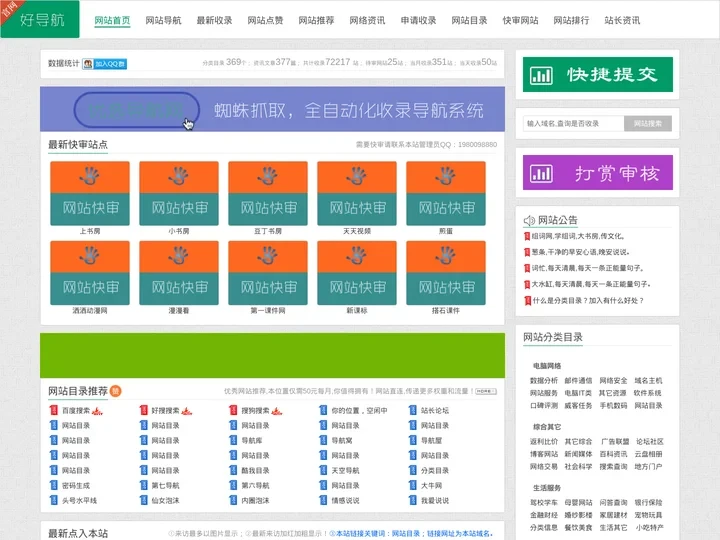Click the red icon beside 百度搜索
720x540 pixels.
54,411
